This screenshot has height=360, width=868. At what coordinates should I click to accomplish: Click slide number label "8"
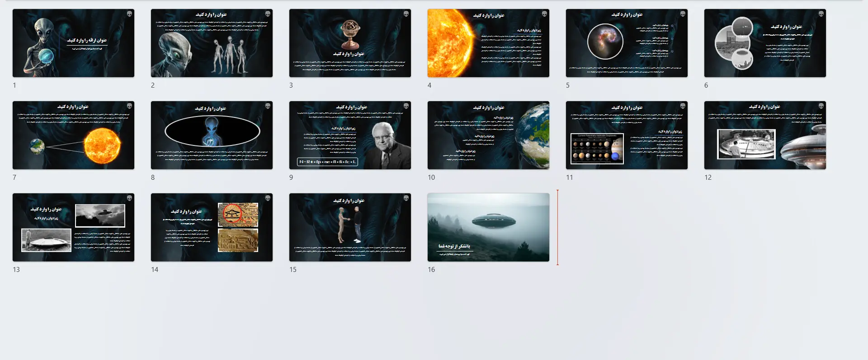click(x=153, y=178)
